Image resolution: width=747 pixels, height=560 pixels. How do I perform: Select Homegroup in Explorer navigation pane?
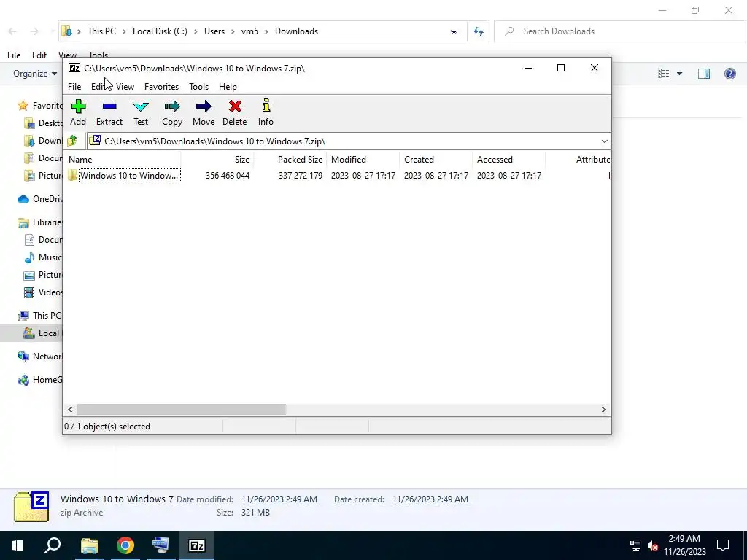click(40, 380)
